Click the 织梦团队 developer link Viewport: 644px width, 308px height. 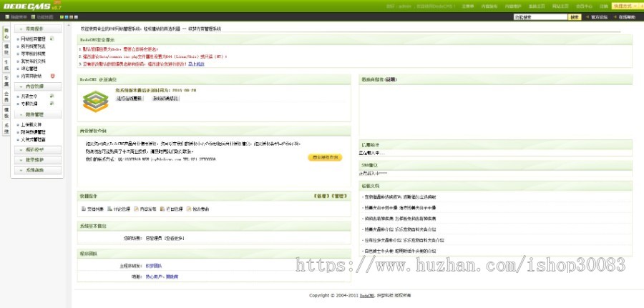[x=155, y=265]
